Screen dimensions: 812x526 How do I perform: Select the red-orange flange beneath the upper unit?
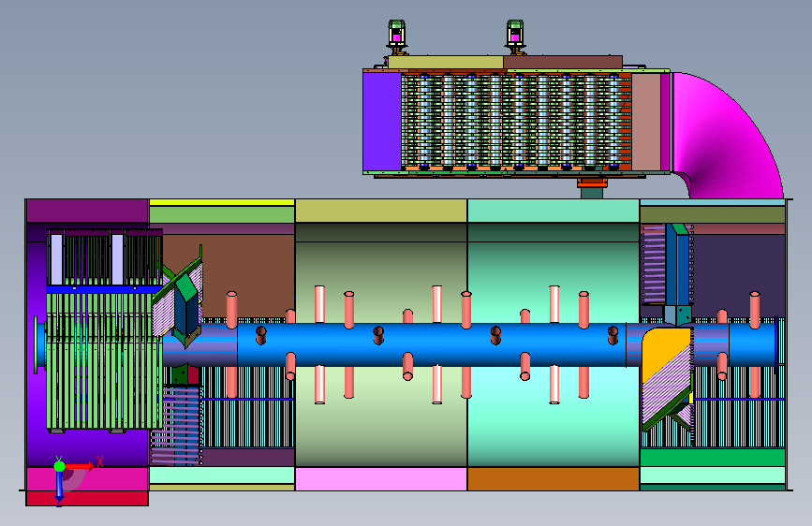(592, 183)
